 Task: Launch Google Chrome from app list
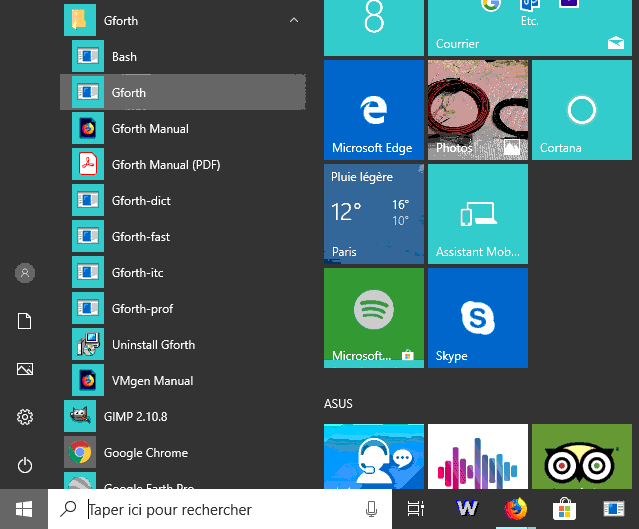183,452
